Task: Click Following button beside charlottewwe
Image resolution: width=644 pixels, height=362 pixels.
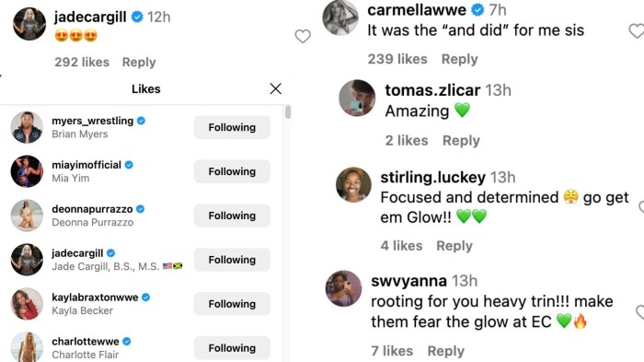Action: 232,348
